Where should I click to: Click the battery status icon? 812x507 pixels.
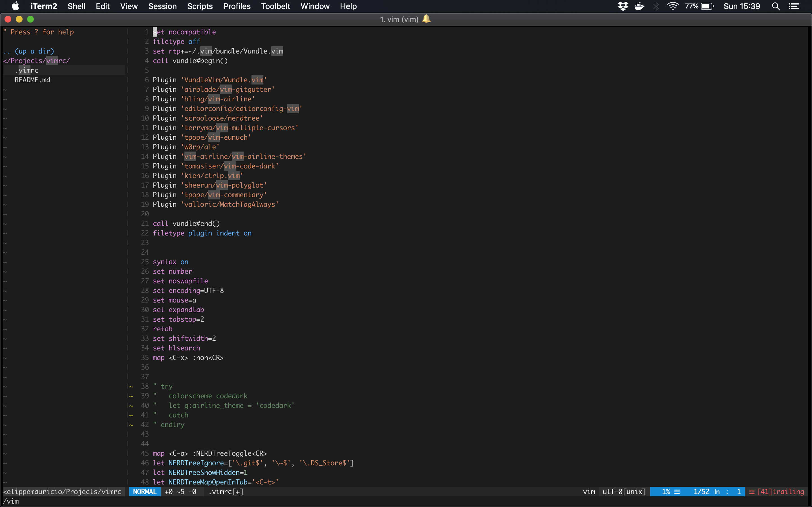(707, 6)
